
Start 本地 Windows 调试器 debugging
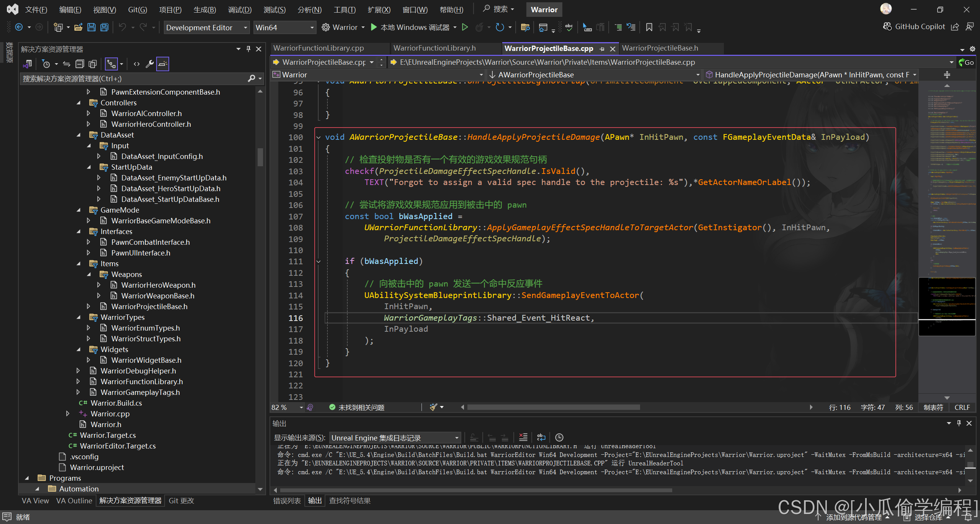pyautogui.click(x=410, y=27)
